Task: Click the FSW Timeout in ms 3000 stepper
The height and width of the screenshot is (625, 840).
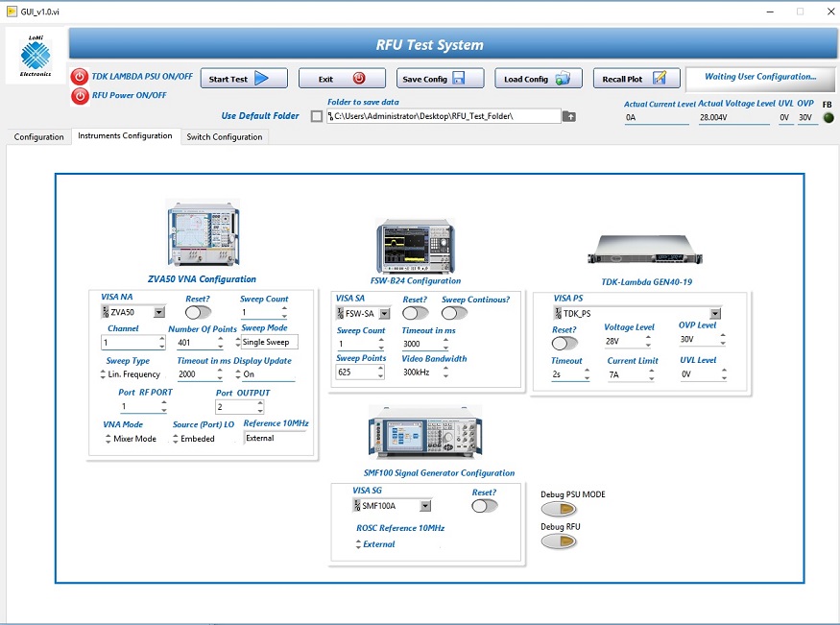Action: tap(445, 344)
